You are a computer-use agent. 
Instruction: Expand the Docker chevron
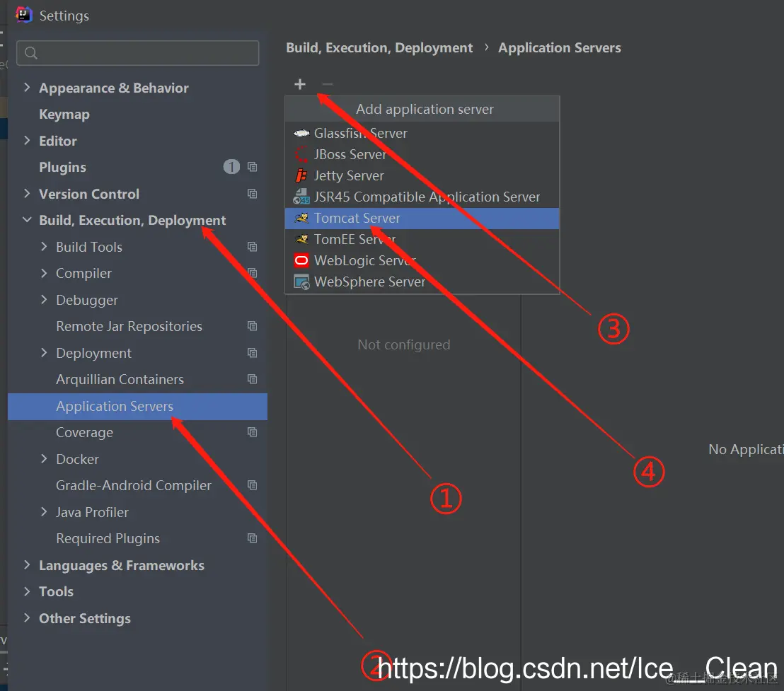[x=44, y=458]
